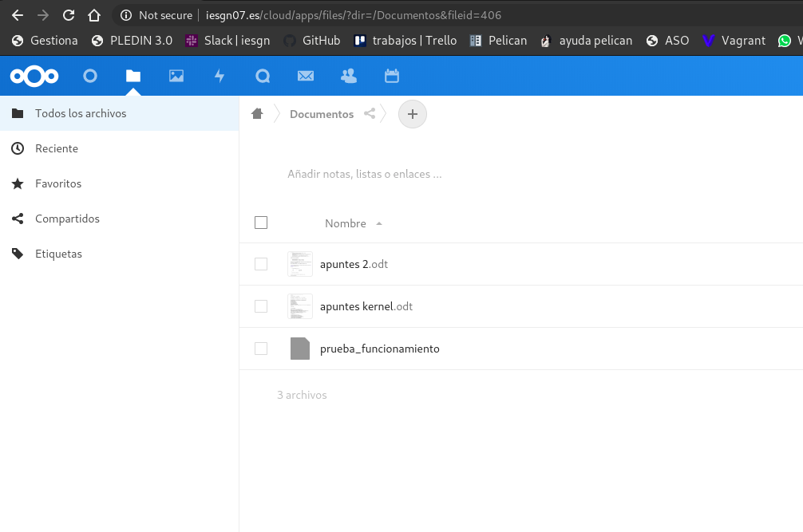Screen dimensions: 803x532
Task: Open the Activity lightning bolt icon
Action: point(220,76)
